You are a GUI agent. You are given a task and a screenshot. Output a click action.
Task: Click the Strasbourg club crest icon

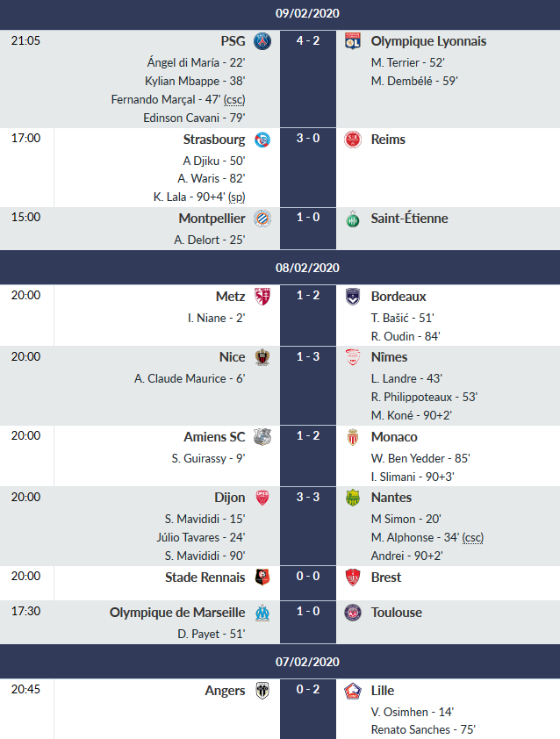click(x=262, y=140)
